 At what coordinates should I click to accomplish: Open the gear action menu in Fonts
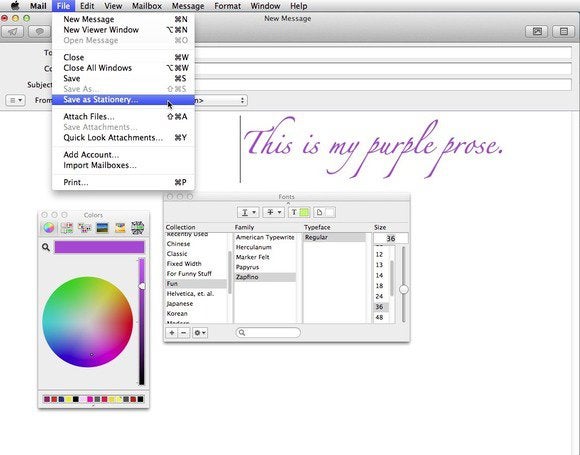coord(200,333)
